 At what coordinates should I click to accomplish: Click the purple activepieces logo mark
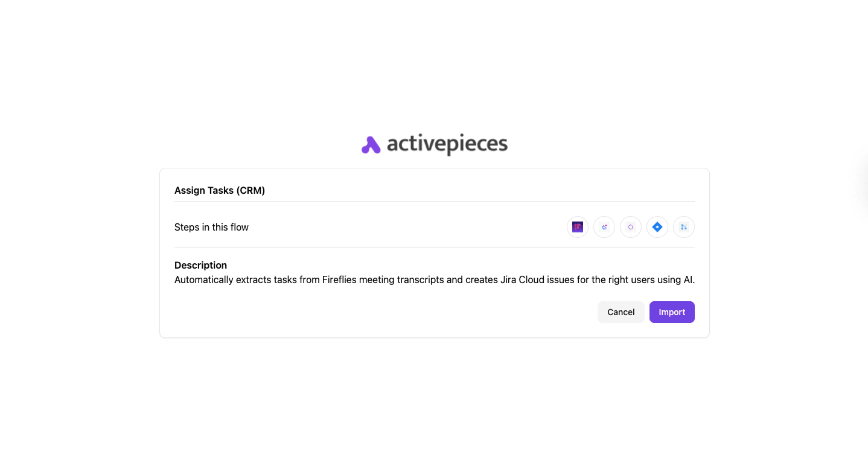click(x=371, y=145)
